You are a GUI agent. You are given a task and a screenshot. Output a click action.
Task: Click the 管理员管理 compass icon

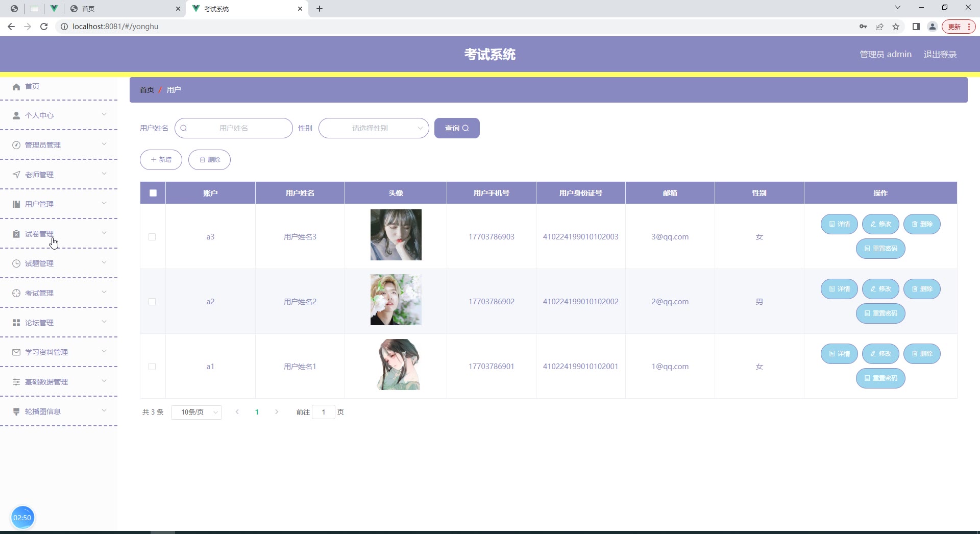(x=16, y=145)
